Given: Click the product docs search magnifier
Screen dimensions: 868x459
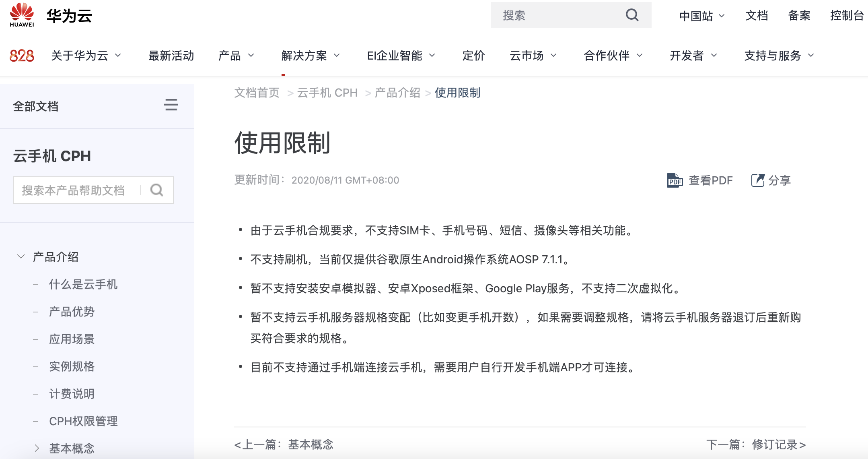Looking at the screenshot, I should 157,190.
